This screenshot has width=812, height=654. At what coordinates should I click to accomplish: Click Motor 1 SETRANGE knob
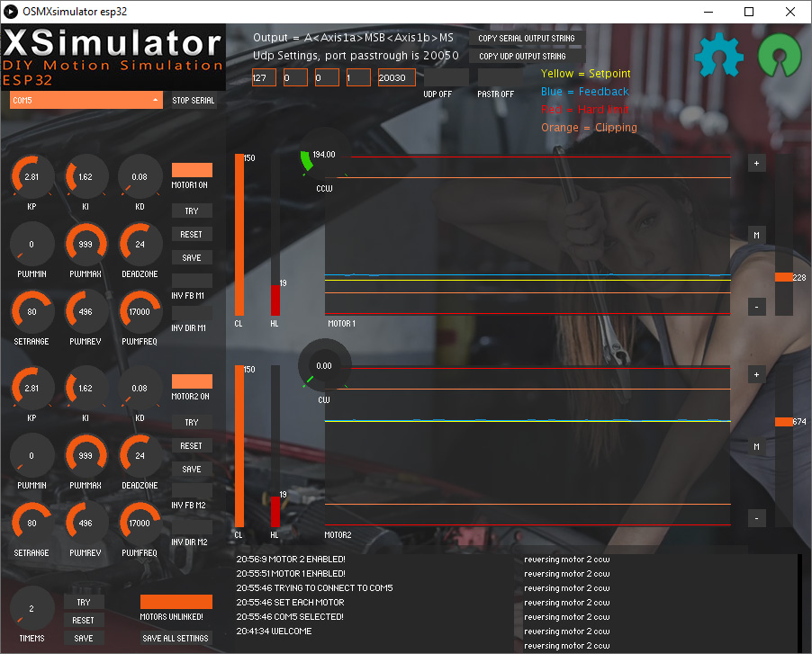click(x=32, y=311)
